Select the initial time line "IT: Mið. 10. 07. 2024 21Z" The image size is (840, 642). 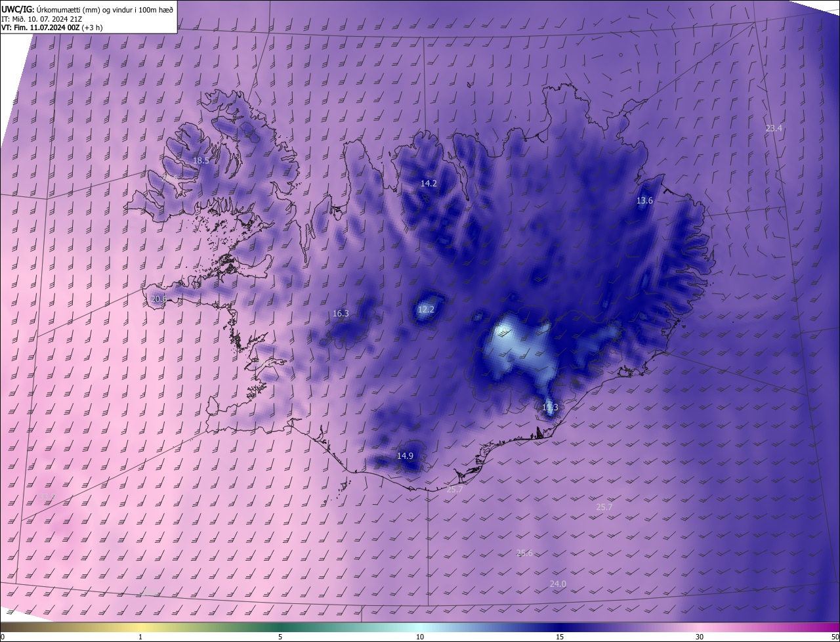point(41,18)
